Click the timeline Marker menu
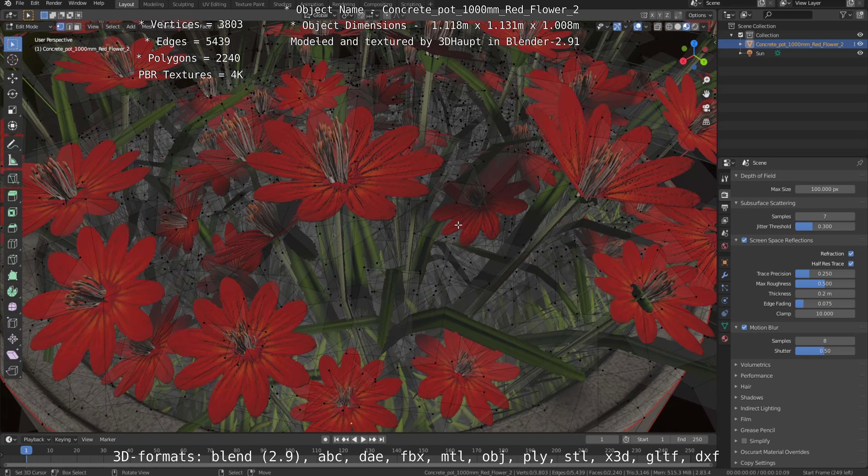 [x=107, y=440]
